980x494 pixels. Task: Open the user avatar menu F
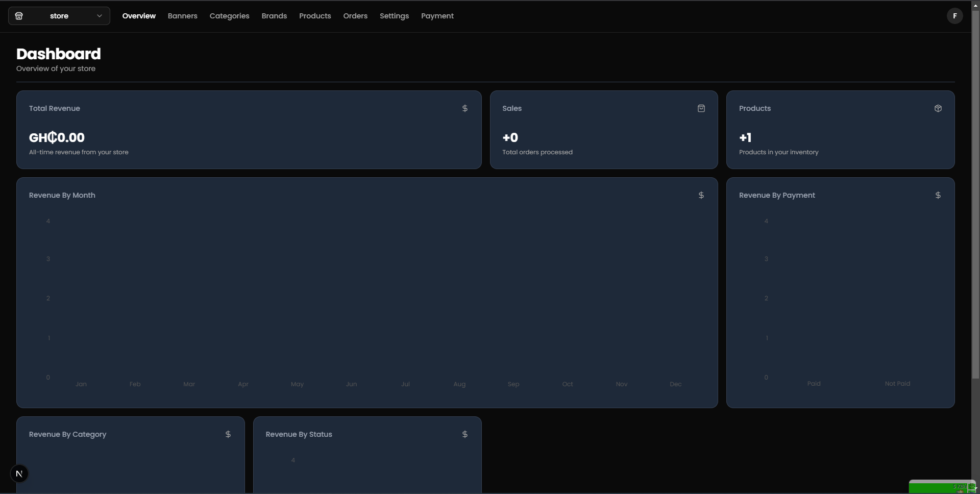(954, 16)
